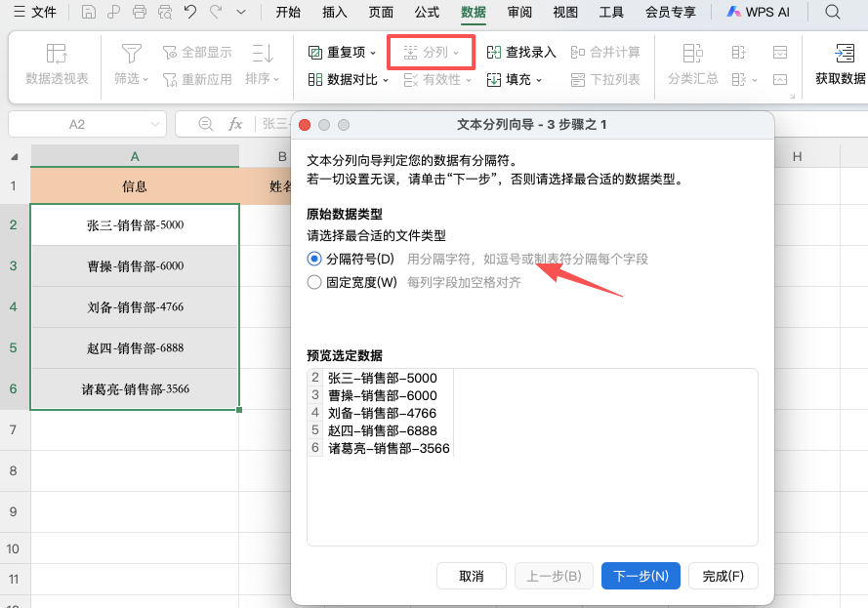Open WPS AI assistant
The image size is (868, 608).
759,12
